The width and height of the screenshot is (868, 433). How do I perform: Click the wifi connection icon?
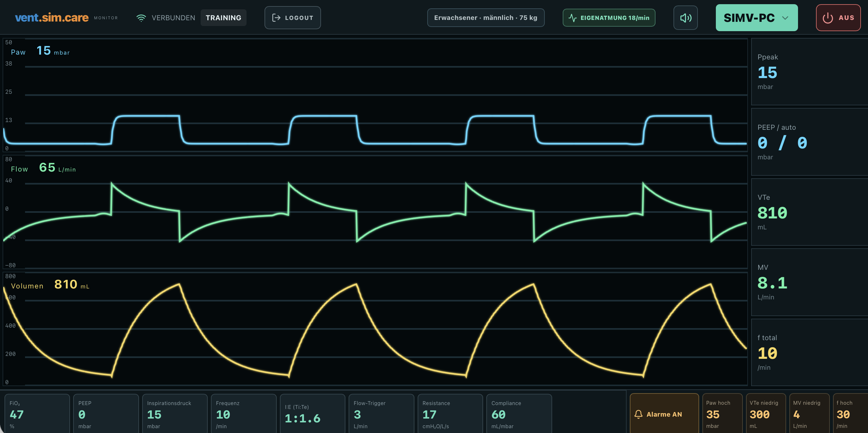click(141, 18)
